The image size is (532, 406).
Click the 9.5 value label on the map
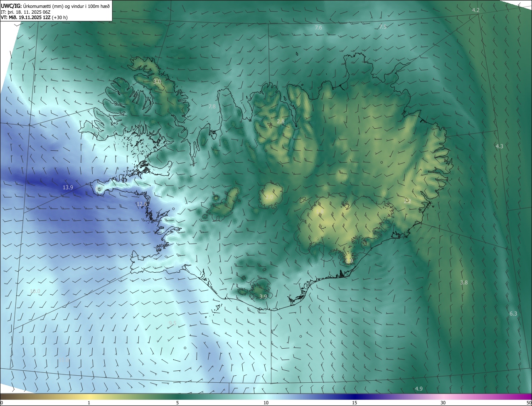[x=172, y=323]
